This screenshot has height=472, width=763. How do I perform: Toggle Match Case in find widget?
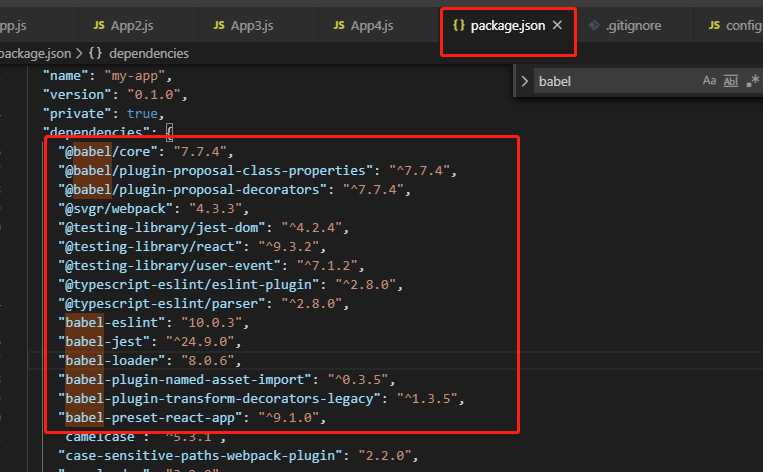[x=709, y=81]
